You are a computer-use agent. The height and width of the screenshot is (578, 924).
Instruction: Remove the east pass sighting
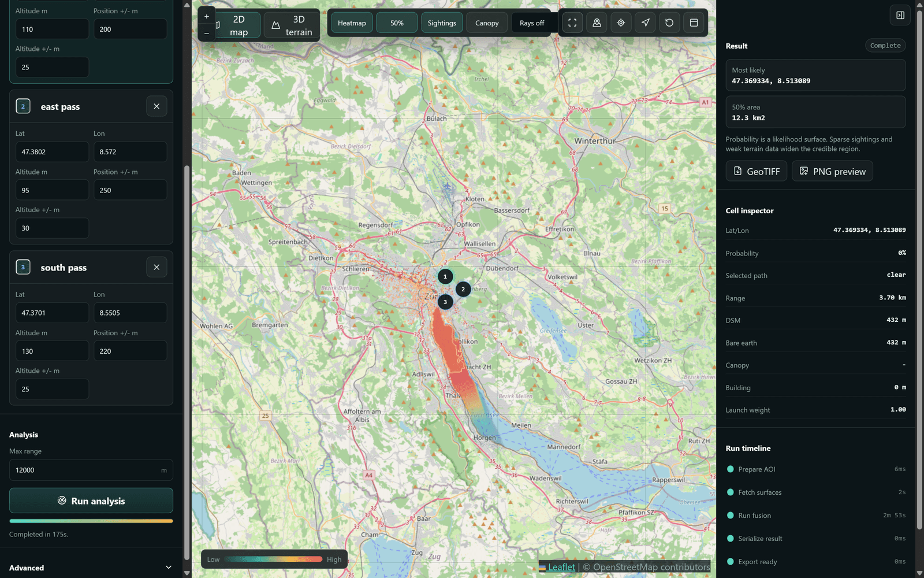[157, 106]
